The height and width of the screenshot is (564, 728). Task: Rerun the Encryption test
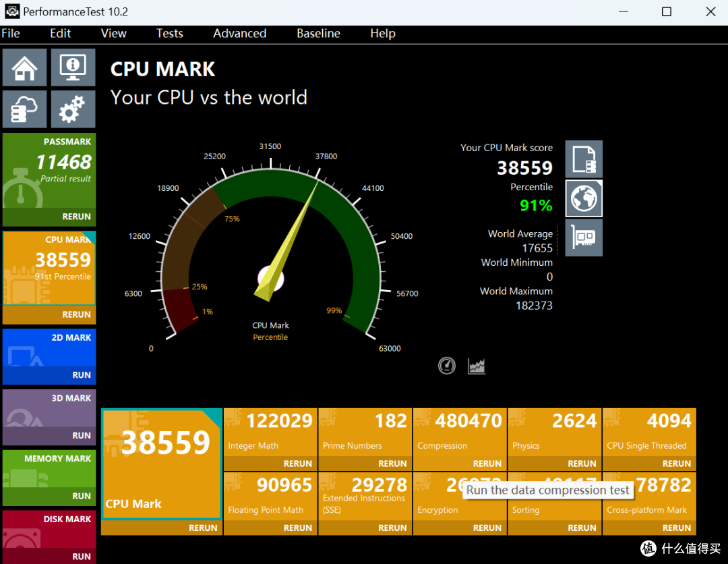[460, 528]
